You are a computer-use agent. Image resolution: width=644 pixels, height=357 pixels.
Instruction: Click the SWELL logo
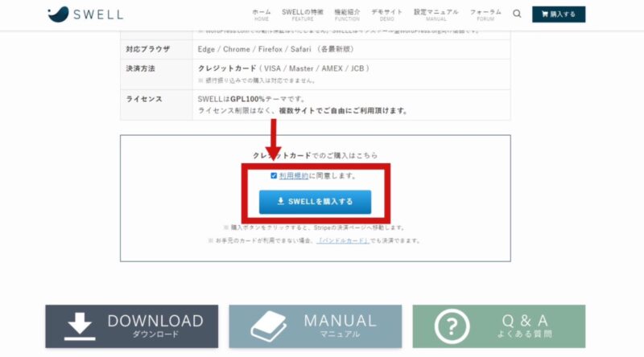tap(85, 14)
